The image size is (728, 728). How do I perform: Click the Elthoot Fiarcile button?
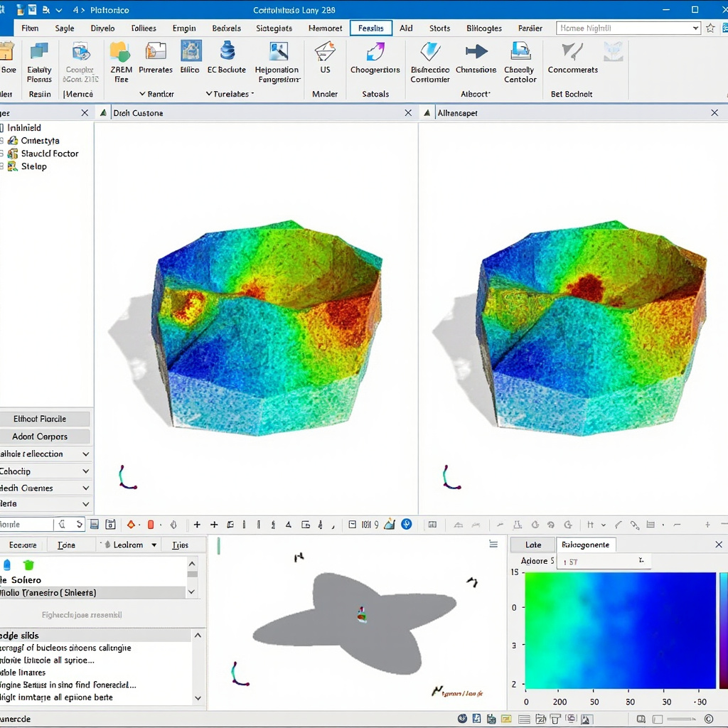pyautogui.click(x=45, y=419)
